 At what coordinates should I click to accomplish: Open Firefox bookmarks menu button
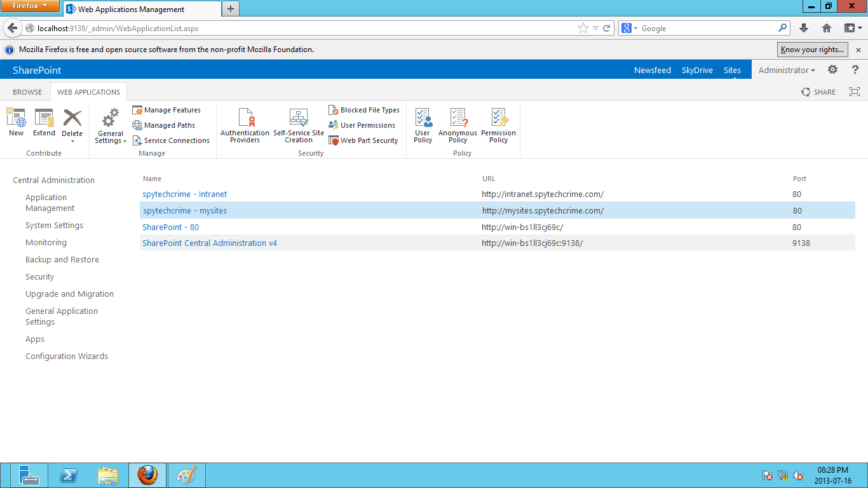point(852,28)
